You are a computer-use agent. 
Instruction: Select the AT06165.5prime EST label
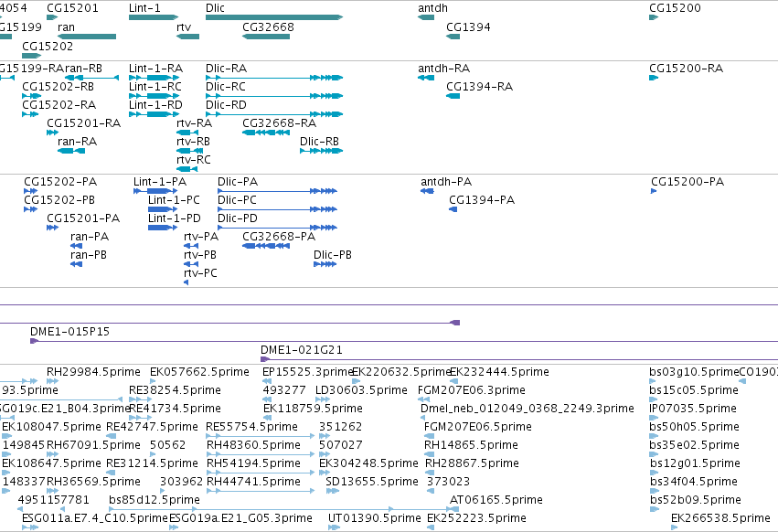click(x=496, y=500)
